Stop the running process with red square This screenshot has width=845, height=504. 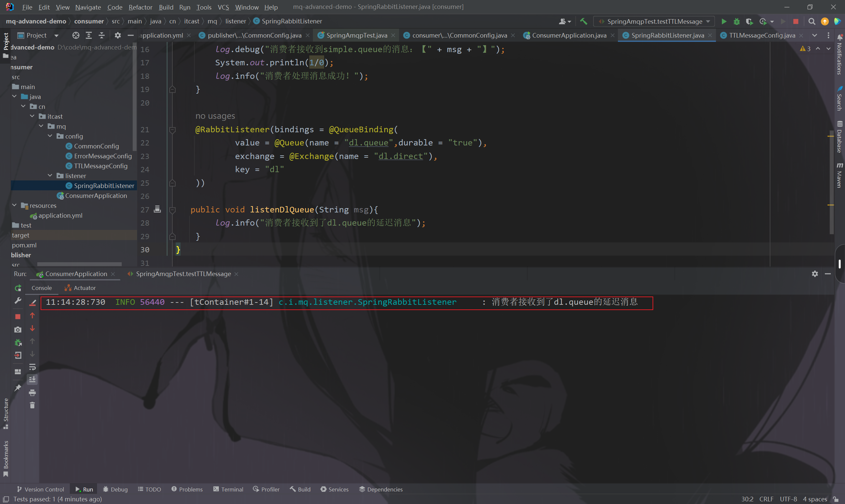click(18, 317)
